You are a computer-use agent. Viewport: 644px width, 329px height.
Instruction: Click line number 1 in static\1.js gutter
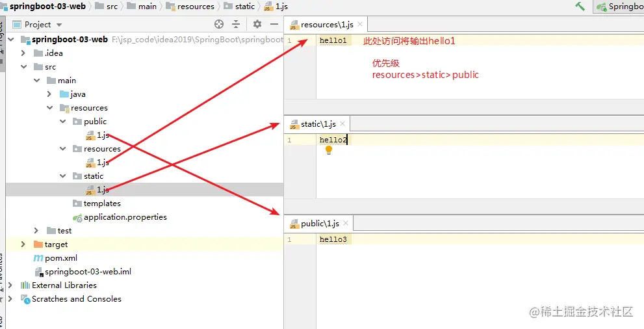[289, 140]
